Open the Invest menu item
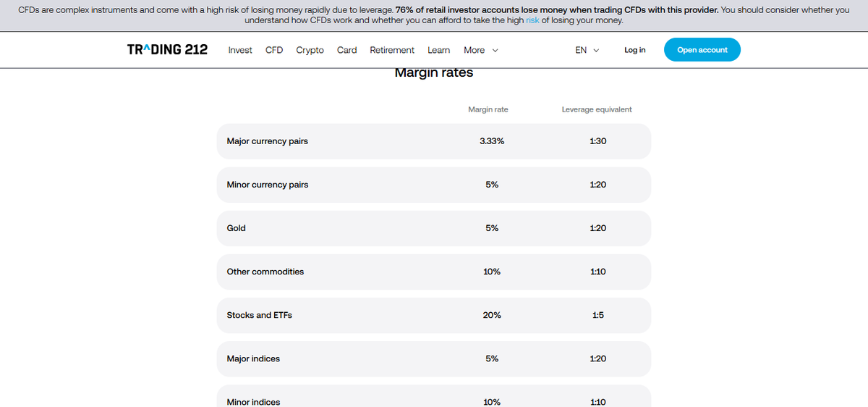This screenshot has height=407, width=868. click(x=240, y=50)
